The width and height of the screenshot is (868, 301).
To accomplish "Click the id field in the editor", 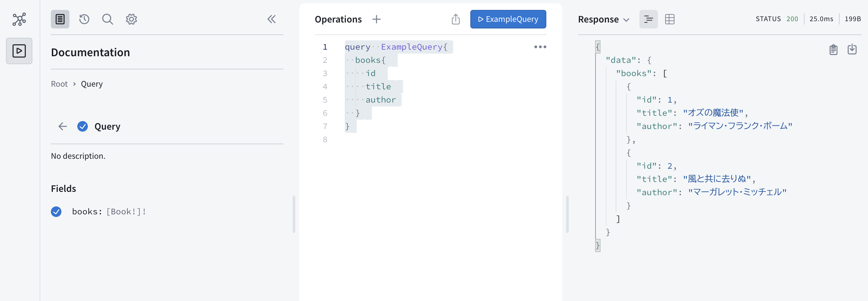I will tap(370, 73).
